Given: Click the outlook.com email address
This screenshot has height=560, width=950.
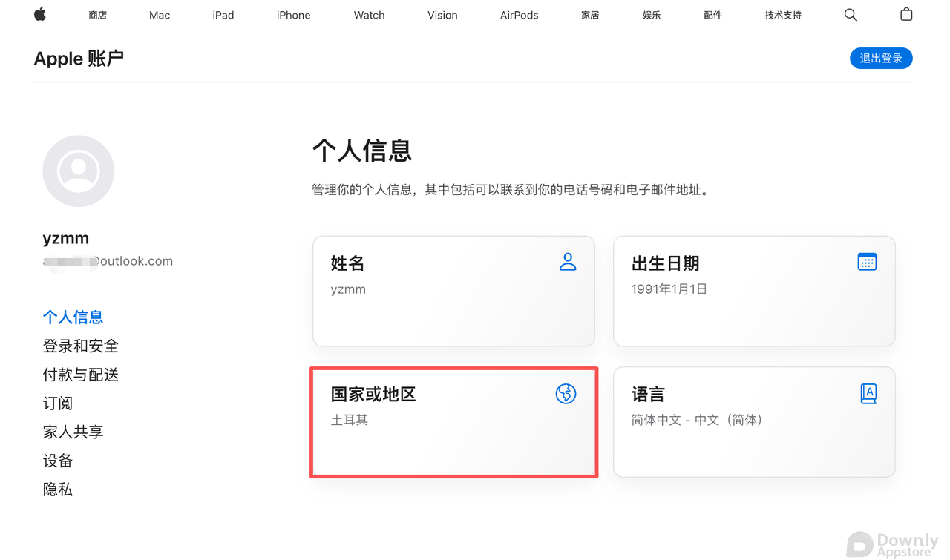Looking at the screenshot, I should pos(108,261).
